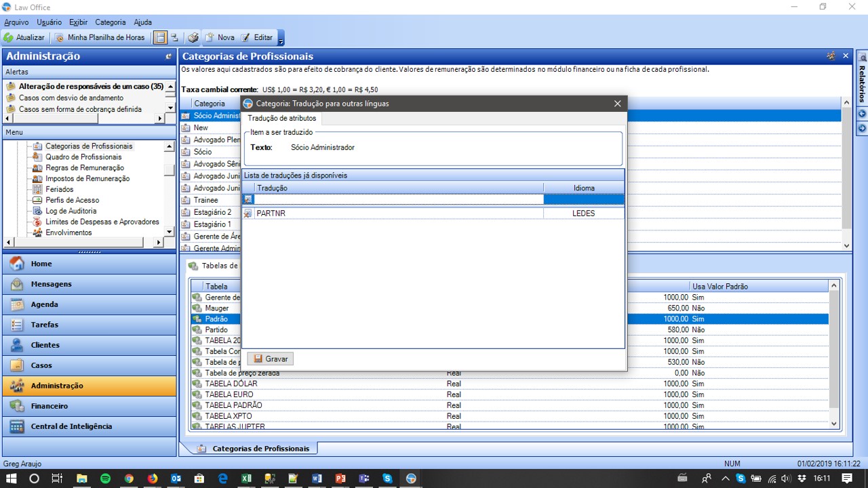Open the Ajuda menu
This screenshot has width=868, height=488.
(x=142, y=22)
